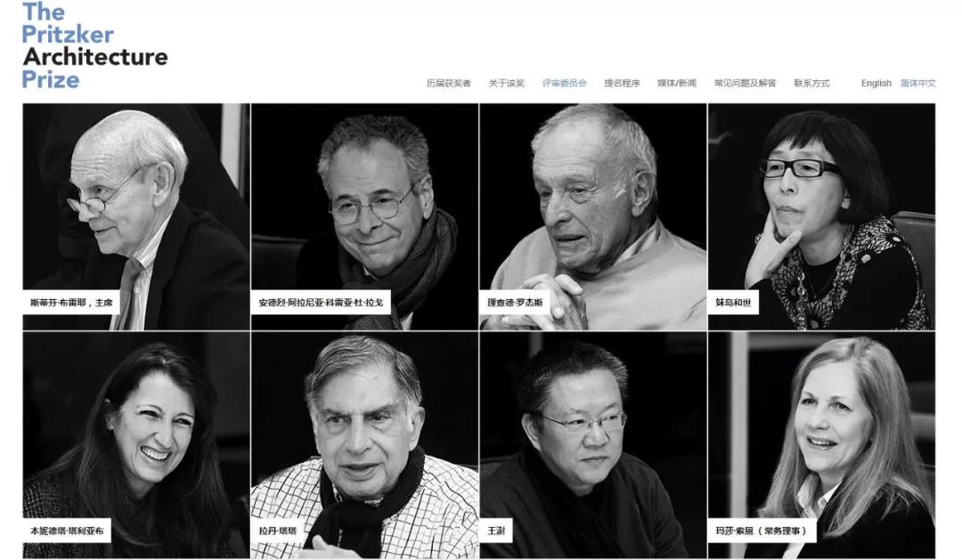The height and width of the screenshot is (560, 962).
Task: Open the 玛莎·索恩 (常务理事) portrait
Action: (821, 445)
